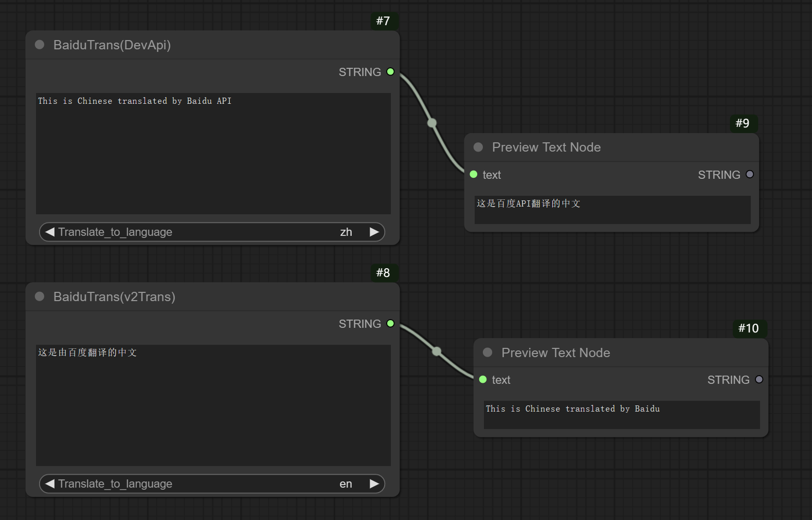Collapse Preview Text Node #9 via its dot
Viewport: 812px width, 520px height.
(478, 147)
